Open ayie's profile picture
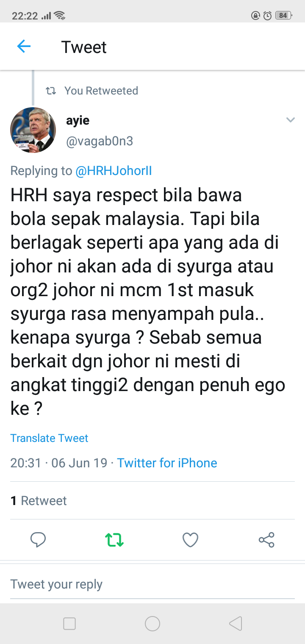 (x=33, y=130)
